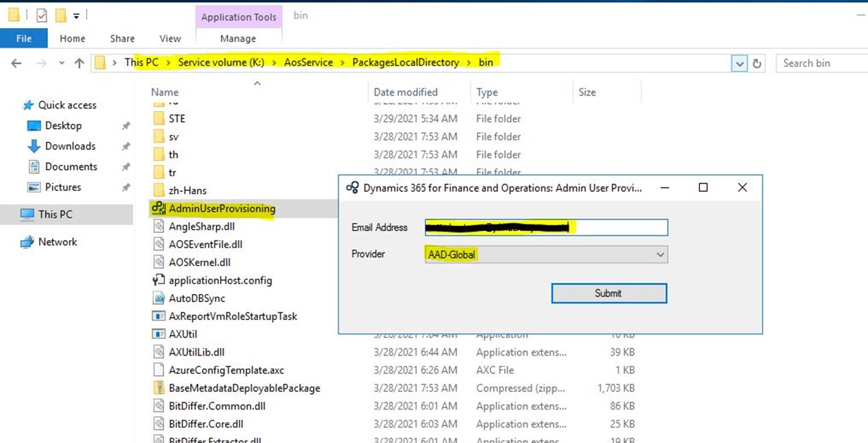
Task: Click the Documents icon in sidebar
Action: (x=34, y=167)
